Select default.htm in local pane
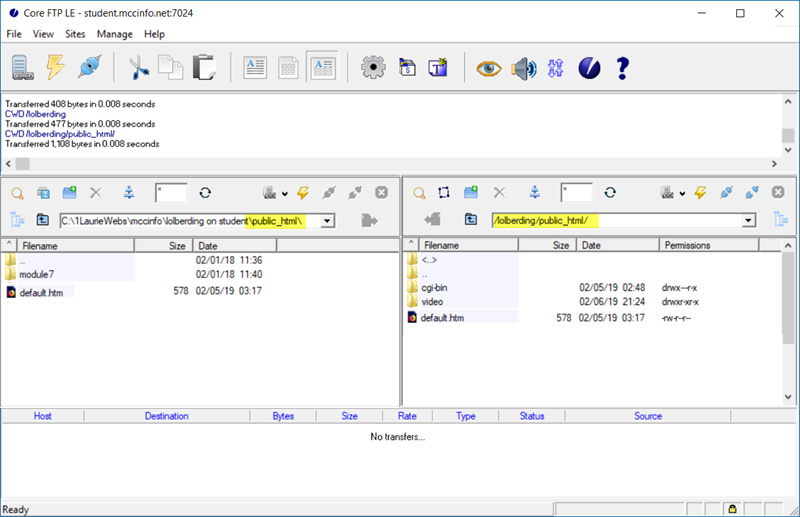 point(41,292)
